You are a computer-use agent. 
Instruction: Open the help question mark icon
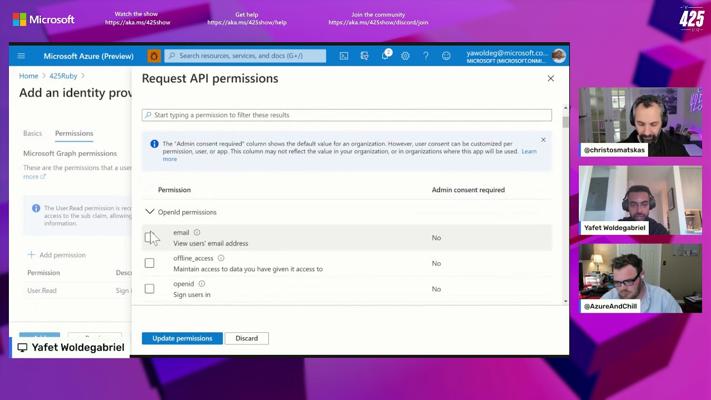(x=426, y=56)
